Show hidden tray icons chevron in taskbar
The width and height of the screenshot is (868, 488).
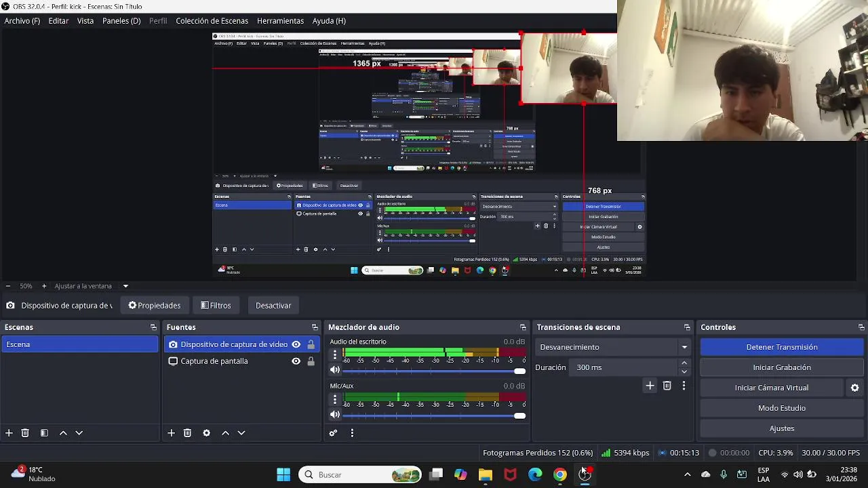[x=687, y=474]
